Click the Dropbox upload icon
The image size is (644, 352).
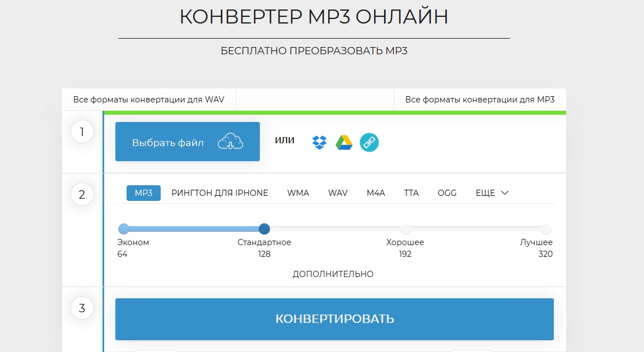pyautogui.click(x=319, y=143)
